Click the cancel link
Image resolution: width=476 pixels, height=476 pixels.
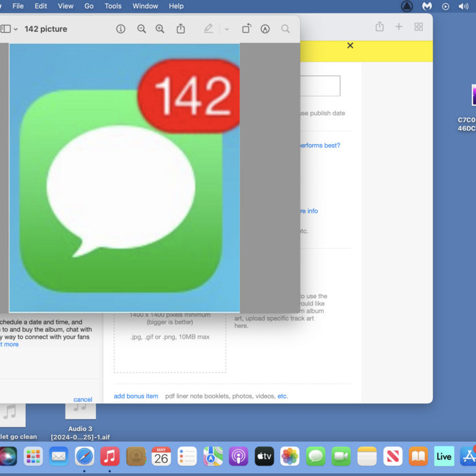[x=83, y=400]
